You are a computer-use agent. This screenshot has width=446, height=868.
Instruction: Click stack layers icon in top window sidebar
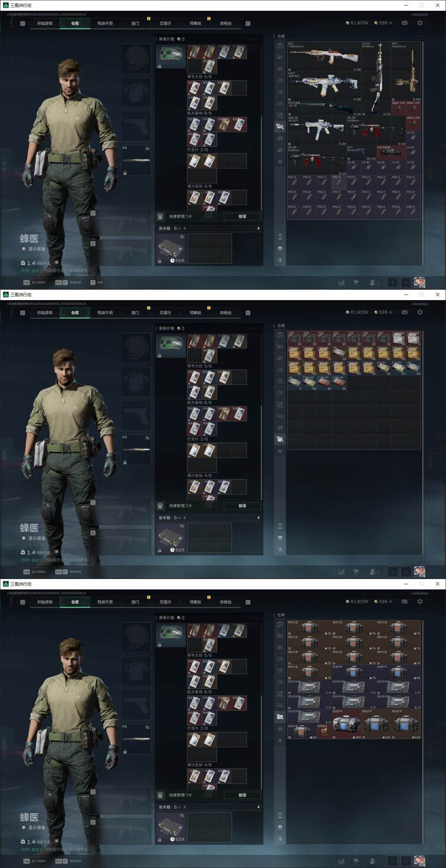click(x=280, y=248)
